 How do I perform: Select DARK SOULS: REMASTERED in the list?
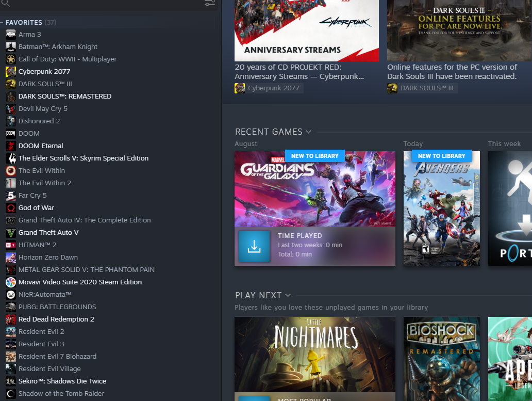point(65,97)
